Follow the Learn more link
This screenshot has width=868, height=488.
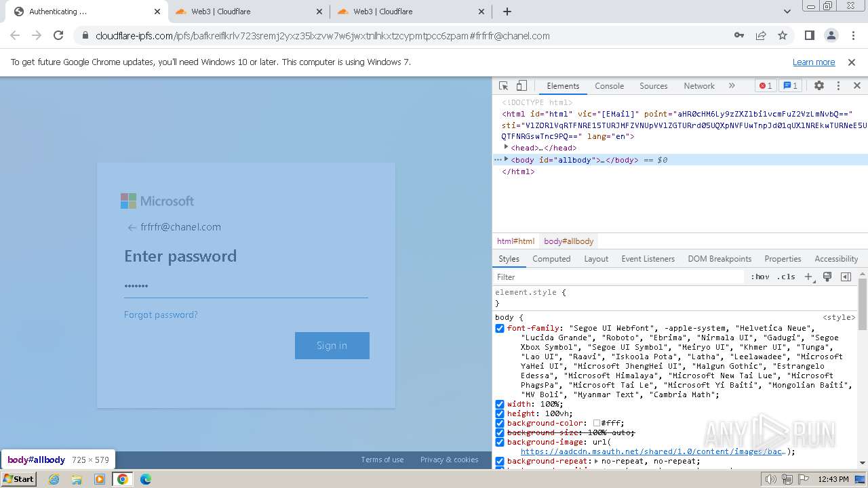click(814, 62)
